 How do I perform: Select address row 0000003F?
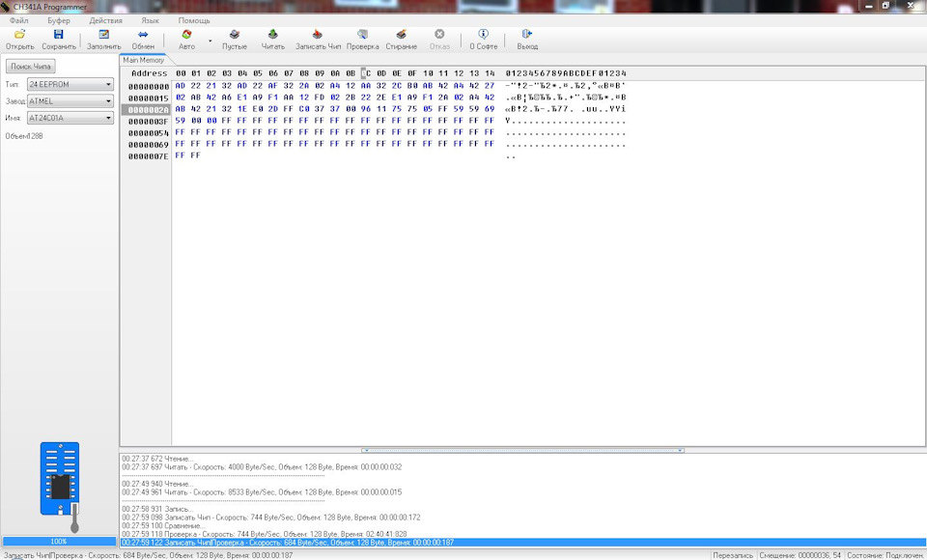(148, 122)
